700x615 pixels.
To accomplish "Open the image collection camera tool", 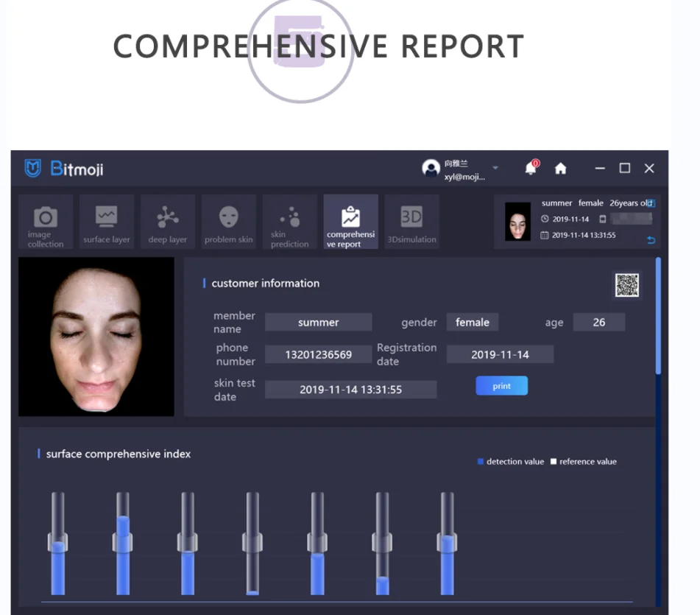I will pos(46,222).
